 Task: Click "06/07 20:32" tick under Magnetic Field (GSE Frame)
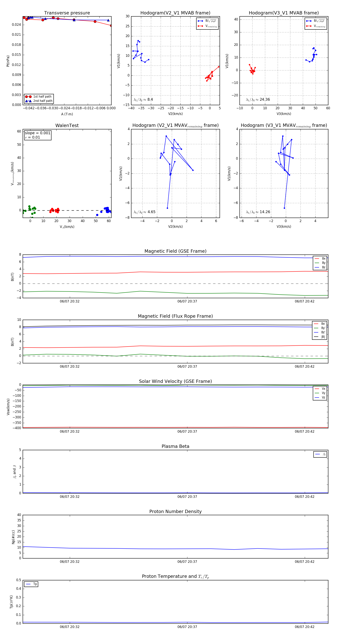70,301
